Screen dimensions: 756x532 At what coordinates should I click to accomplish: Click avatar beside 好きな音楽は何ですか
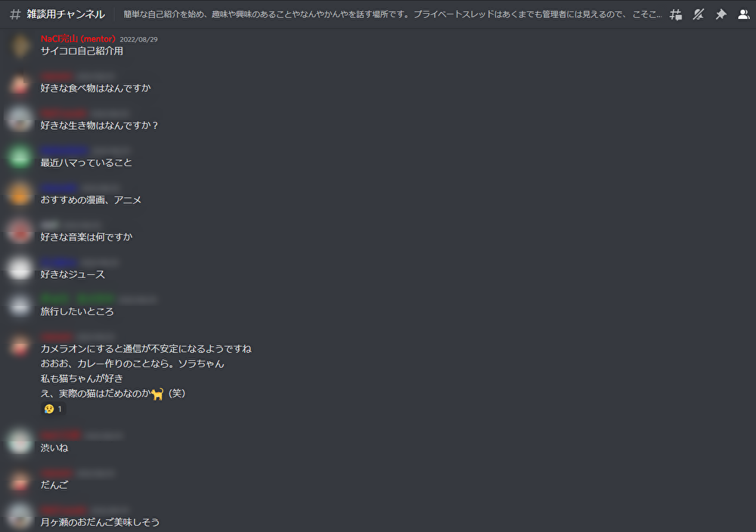[x=20, y=232]
